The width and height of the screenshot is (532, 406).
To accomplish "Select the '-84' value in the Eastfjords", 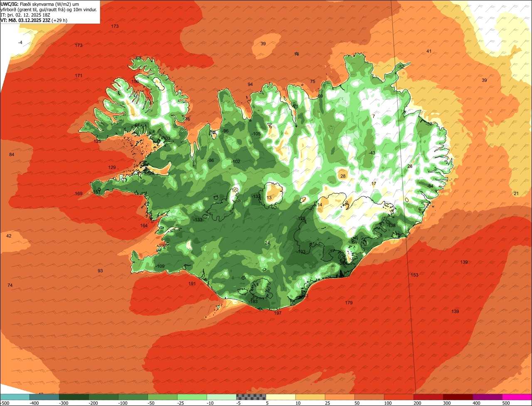I will click(430, 186).
